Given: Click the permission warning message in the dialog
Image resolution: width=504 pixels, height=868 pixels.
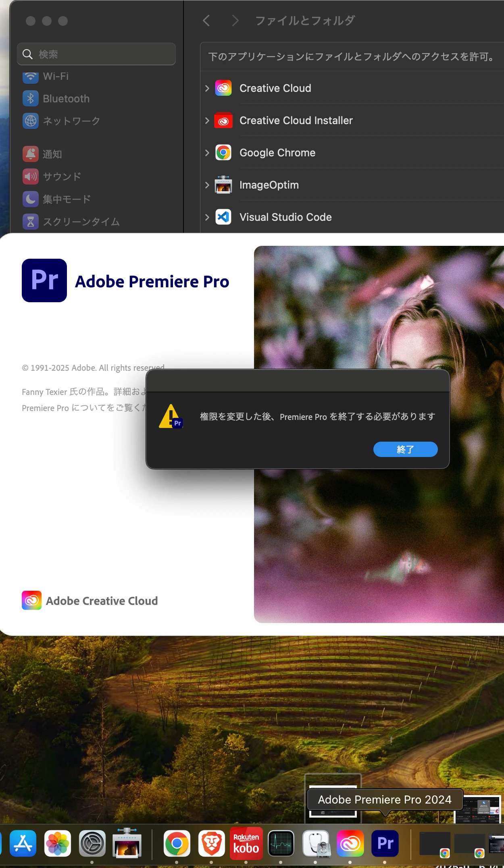Looking at the screenshot, I should pos(317,416).
